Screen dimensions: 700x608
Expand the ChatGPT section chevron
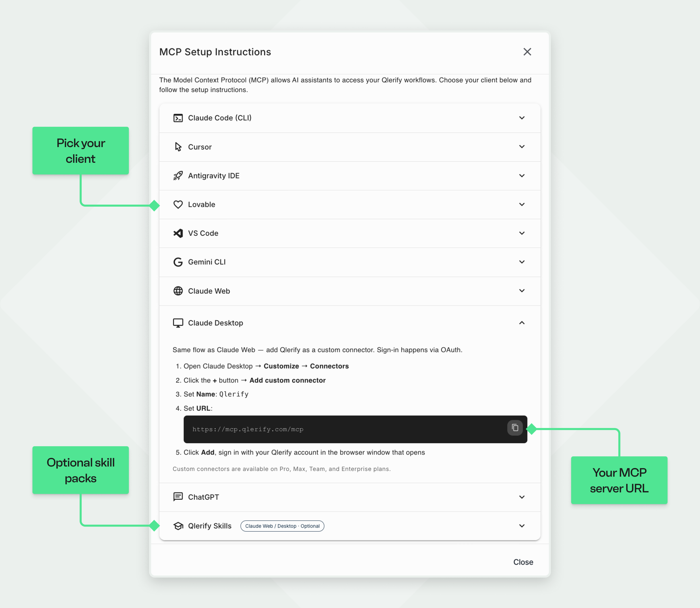tap(521, 497)
